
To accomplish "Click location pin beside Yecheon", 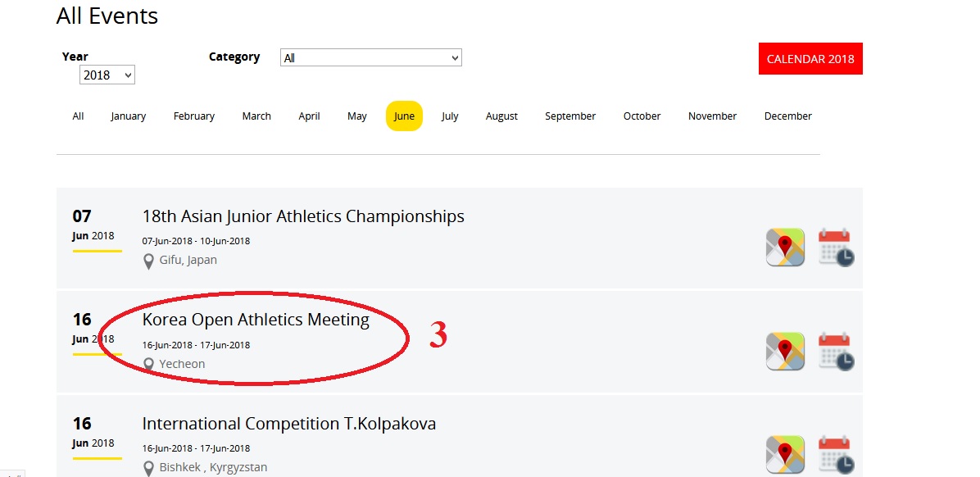I will (148, 364).
